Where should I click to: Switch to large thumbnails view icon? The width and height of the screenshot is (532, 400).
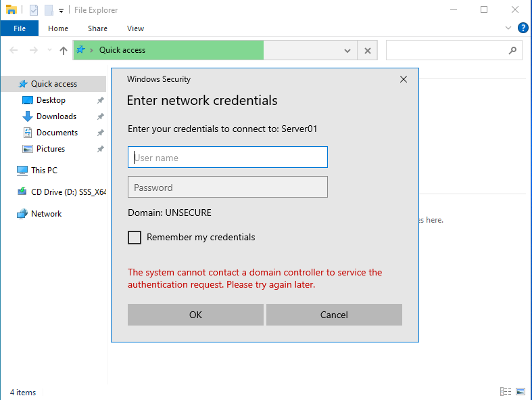[520, 392]
